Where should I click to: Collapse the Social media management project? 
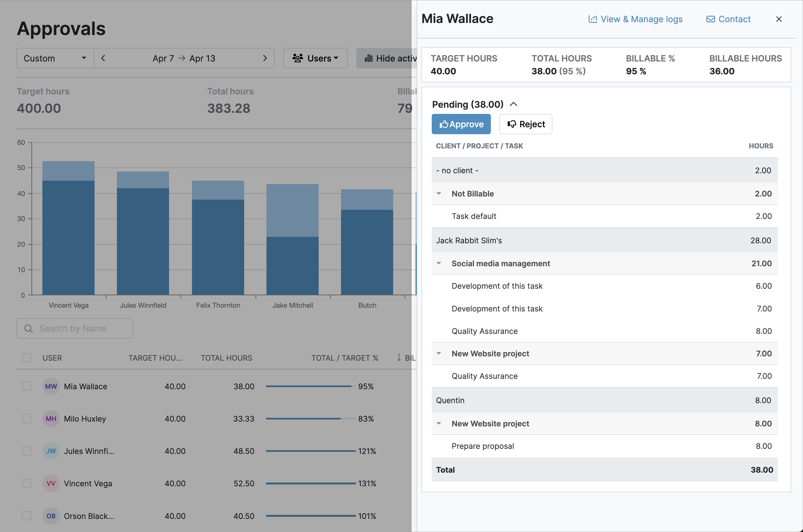[x=439, y=263]
